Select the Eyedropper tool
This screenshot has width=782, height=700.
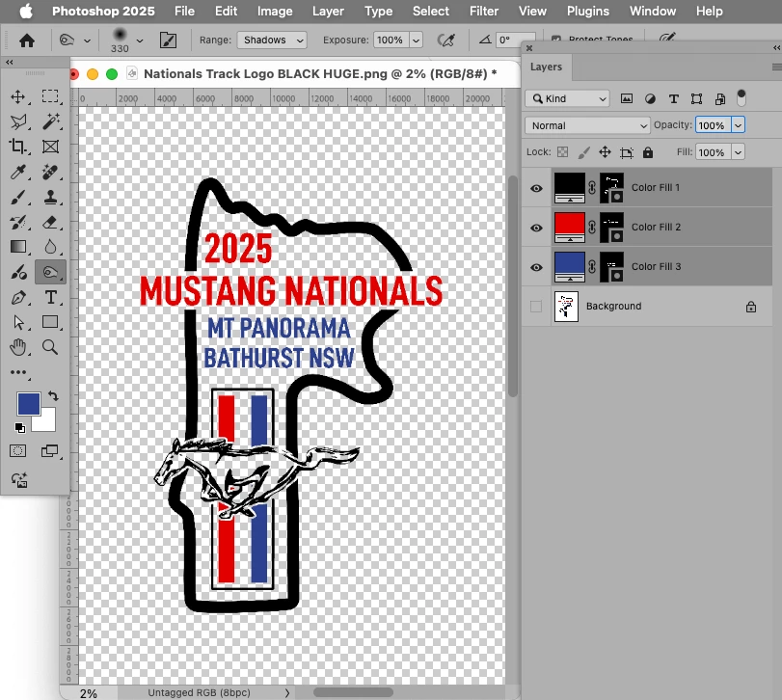pyautogui.click(x=18, y=172)
